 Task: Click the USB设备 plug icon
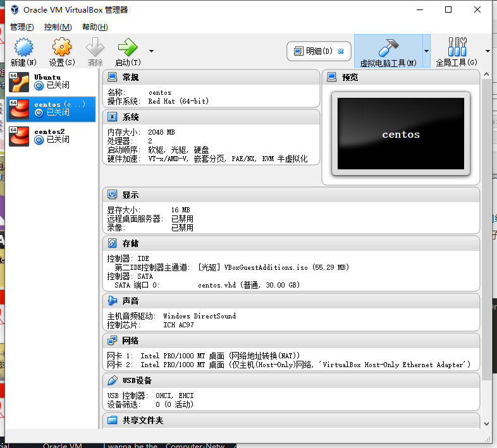[x=112, y=380]
